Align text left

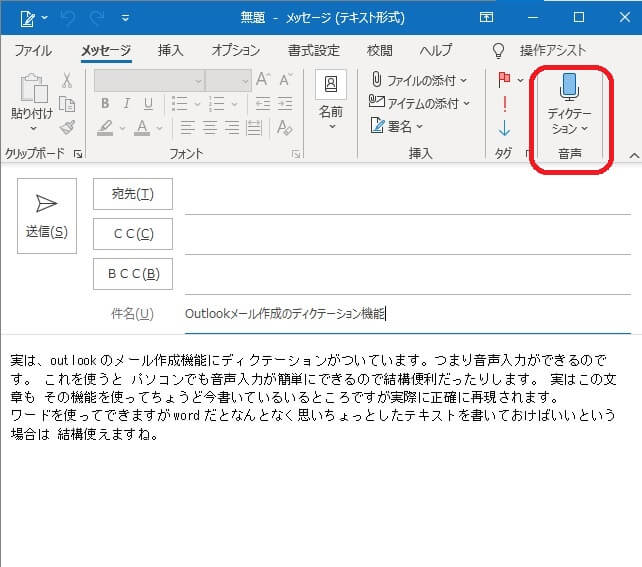tap(188, 128)
